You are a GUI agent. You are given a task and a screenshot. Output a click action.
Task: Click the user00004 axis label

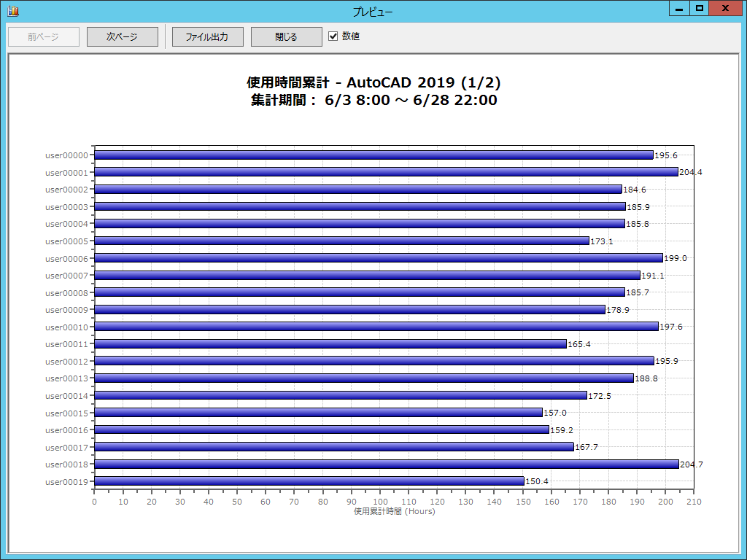pyautogui.click(x=66, y=224)
